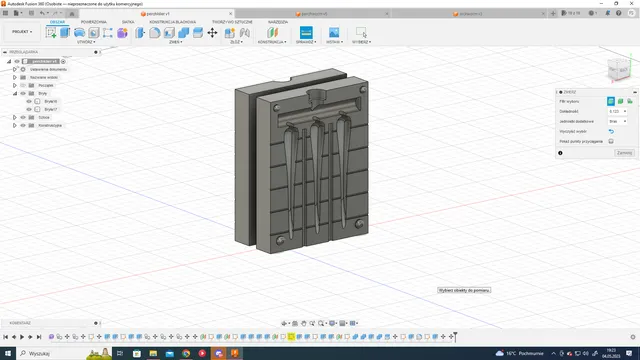Switch to the NARZĘDZIA ribbon tab
The width and height of the screenshot is (640, 360).
coord(278,22)
